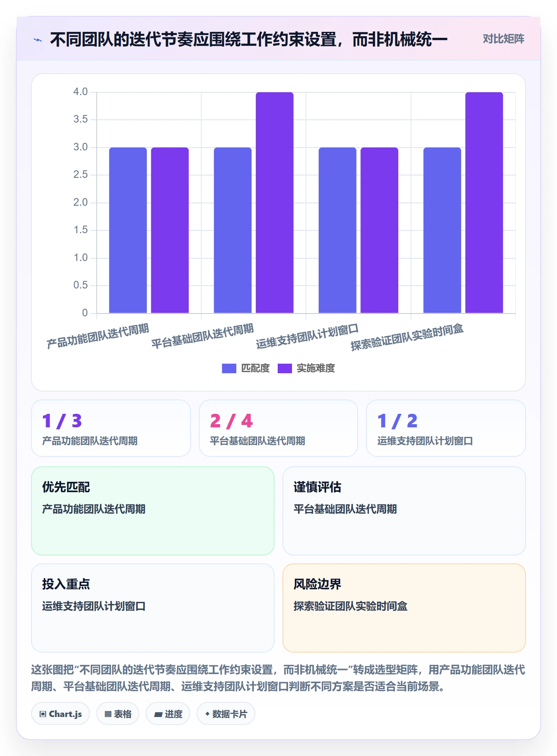Click 实施难度 bar for 探索验证团队实验时间盒
Image resolution: width=557 pixels, height=756 pixels.
point(484,203)
